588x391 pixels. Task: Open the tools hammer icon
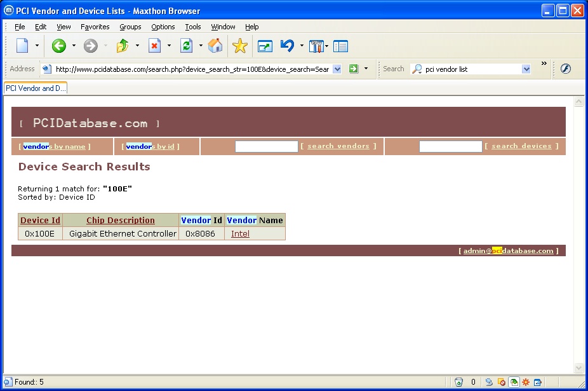tap(316, 46)
